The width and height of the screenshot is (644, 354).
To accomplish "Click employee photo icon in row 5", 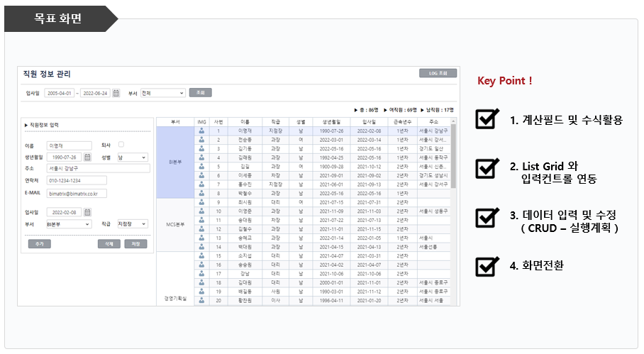I will click(x=201, y=167).
